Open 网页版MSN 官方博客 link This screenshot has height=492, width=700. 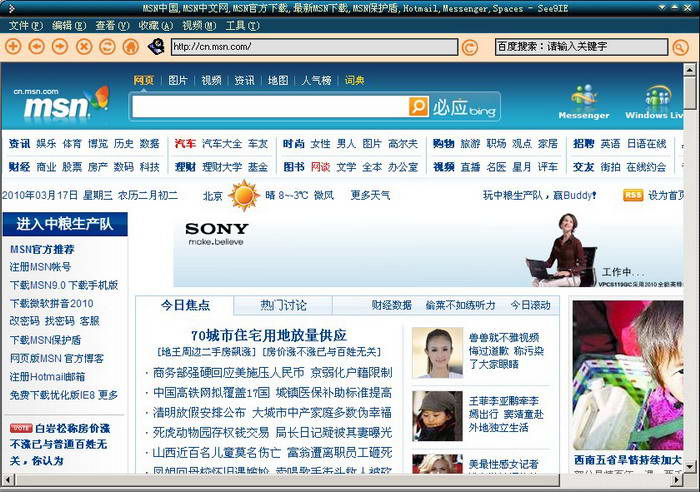[57, 359]
